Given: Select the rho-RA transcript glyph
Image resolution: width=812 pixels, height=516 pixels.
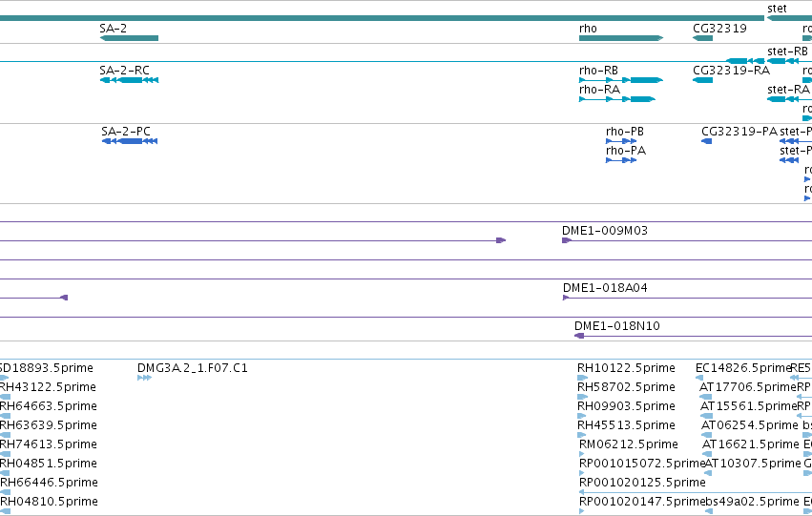Looking at the screenshot, I should pos(617,99).
